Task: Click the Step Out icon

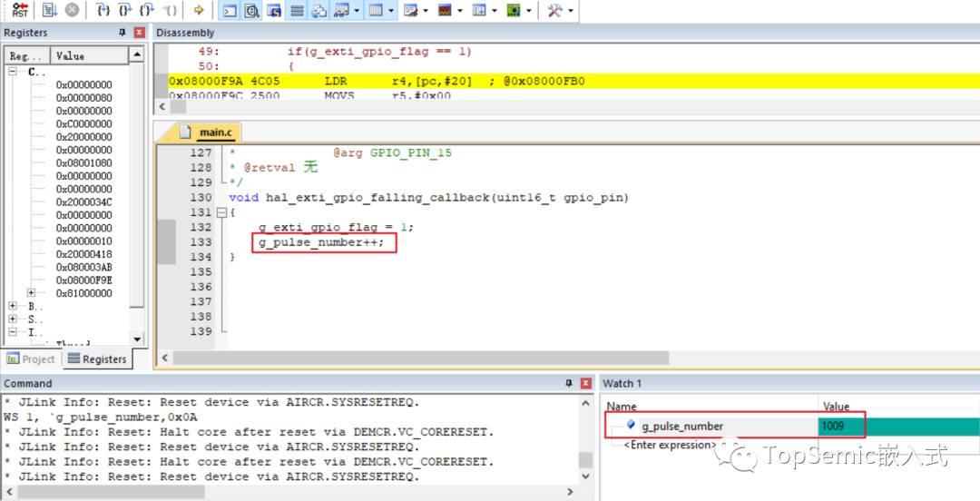Action: point(147,10)
